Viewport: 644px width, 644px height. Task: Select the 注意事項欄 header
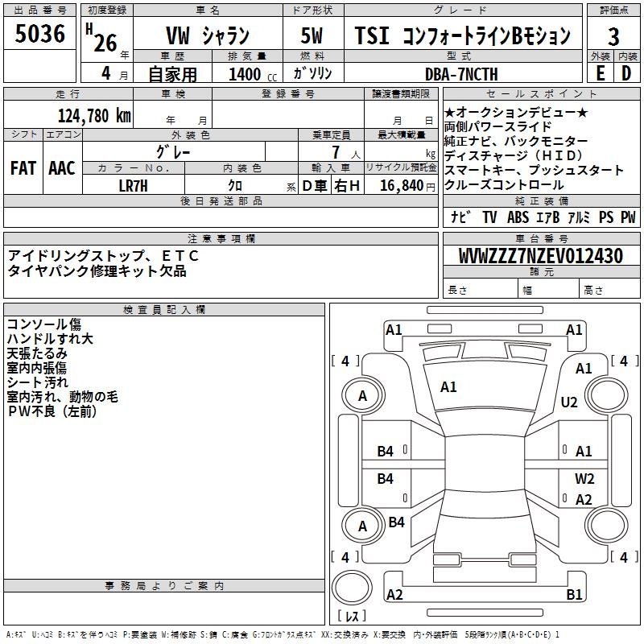[221, 238]
